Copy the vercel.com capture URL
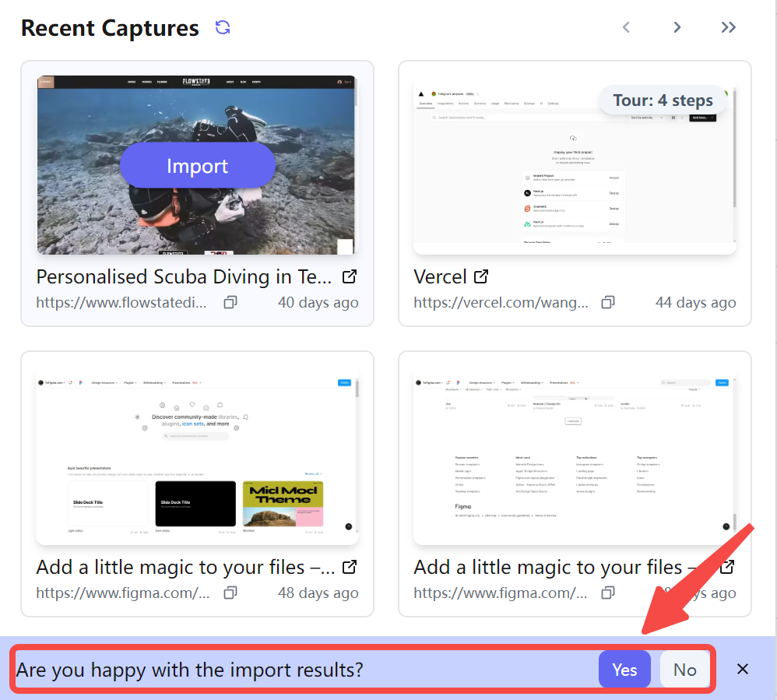777x700 pixels. pos(608,302)
